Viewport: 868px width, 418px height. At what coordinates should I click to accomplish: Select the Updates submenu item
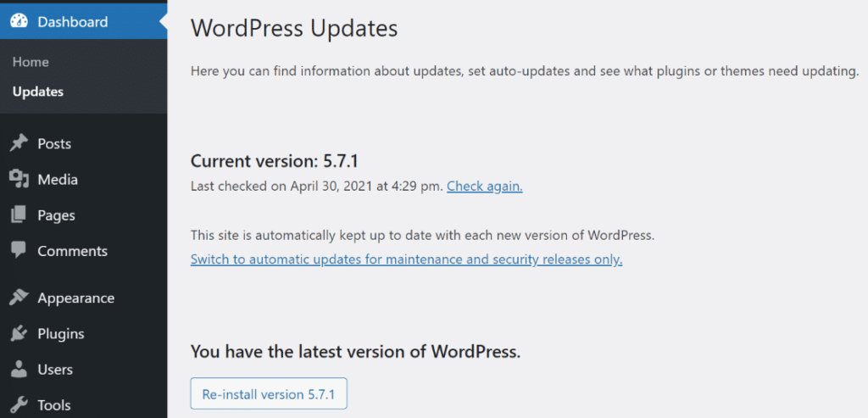pos(37,92)
